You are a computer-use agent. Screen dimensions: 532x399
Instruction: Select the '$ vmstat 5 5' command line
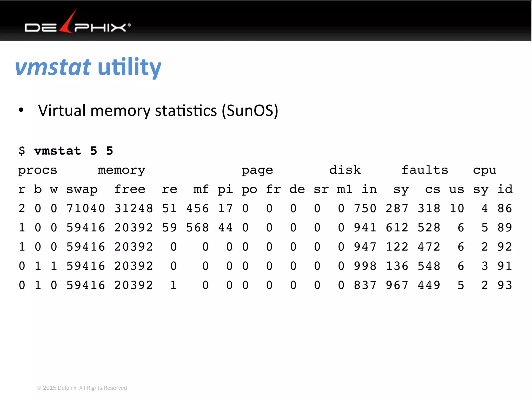click(x=66, y=151)
